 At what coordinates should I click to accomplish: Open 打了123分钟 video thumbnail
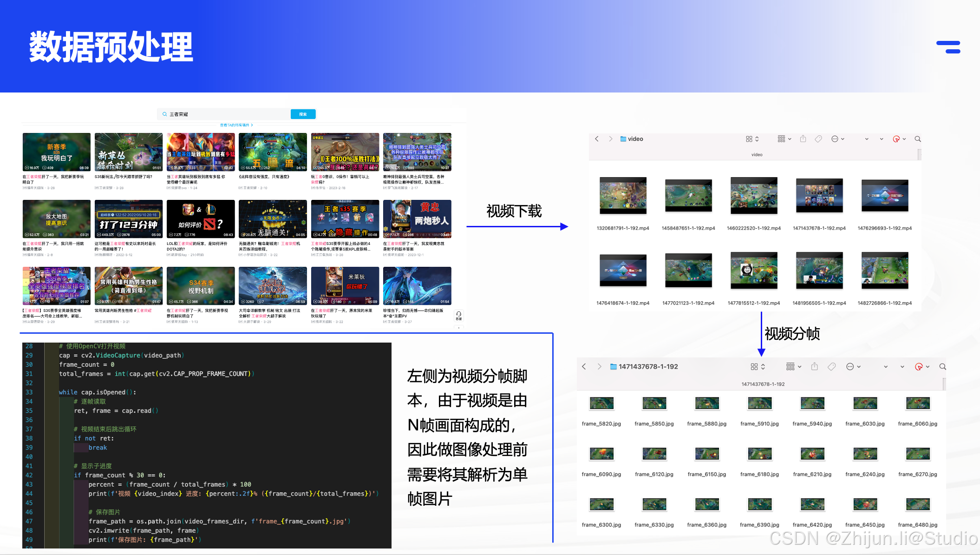point(129,218)
